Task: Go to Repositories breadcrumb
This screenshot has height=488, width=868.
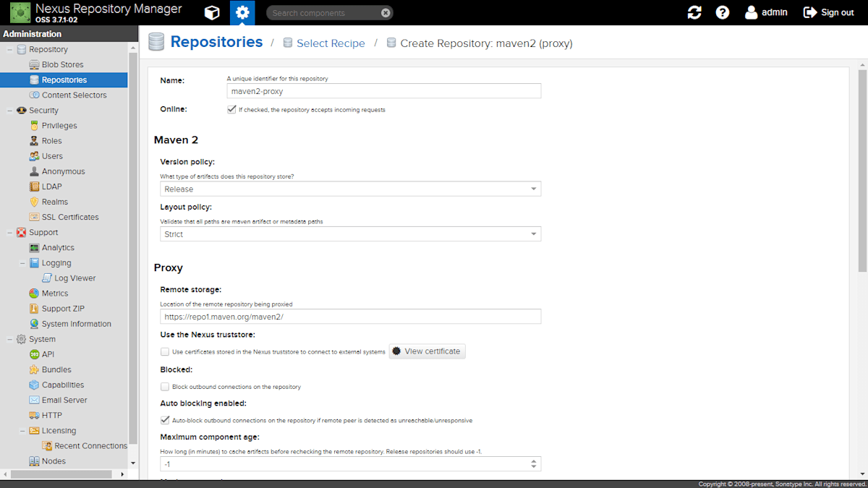Action: (x=216, y=42)
